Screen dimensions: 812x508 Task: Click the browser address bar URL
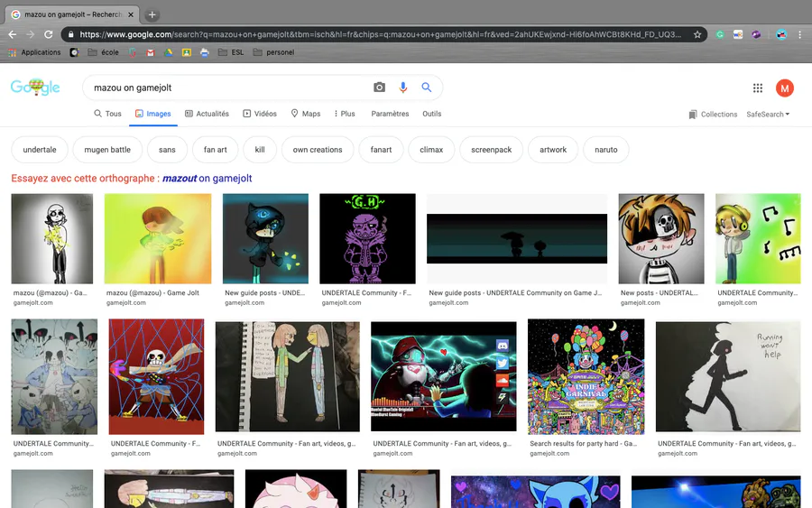381,34
